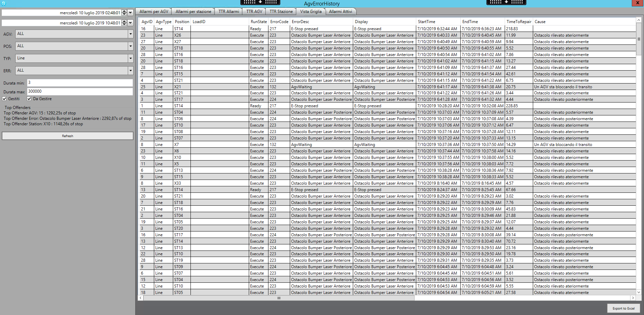Expand the TYP filter dropdown showing Line
644x315 pixels.
click(130, 58)
